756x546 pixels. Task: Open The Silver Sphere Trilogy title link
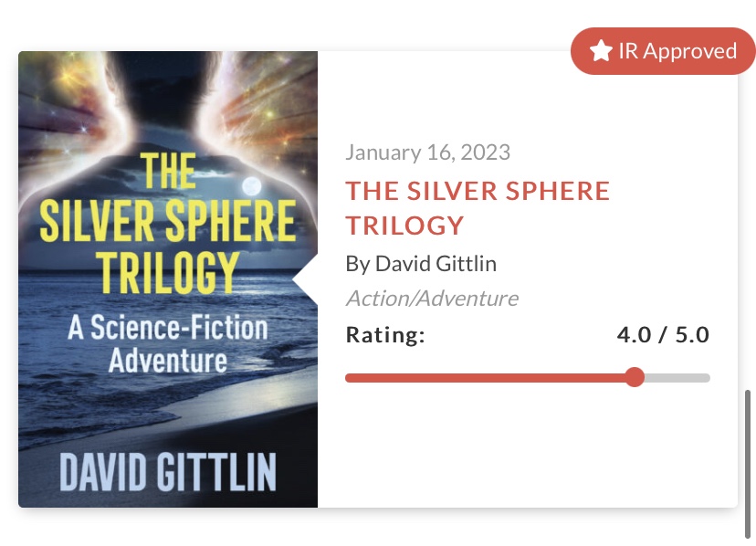pos(477,207)
